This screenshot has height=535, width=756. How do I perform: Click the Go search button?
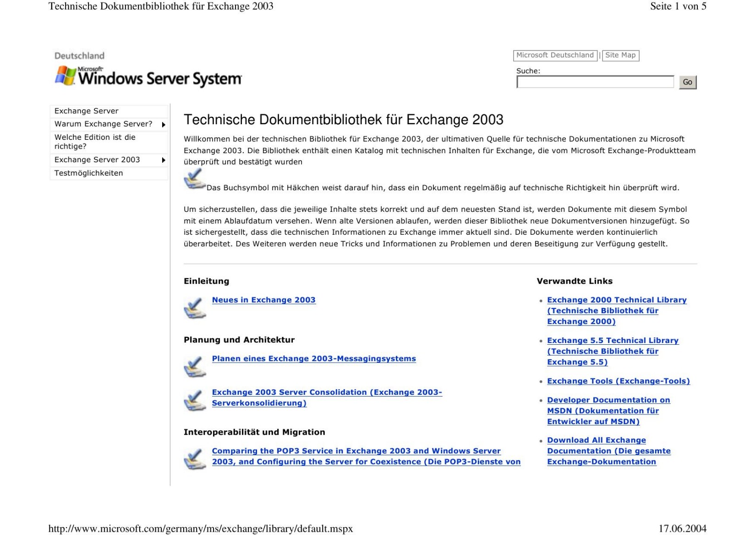point(687,82)
